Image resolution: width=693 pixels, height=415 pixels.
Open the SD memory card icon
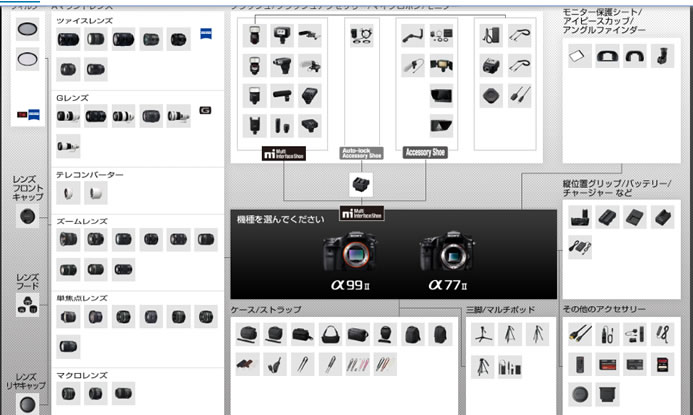[x=662, y=364]
